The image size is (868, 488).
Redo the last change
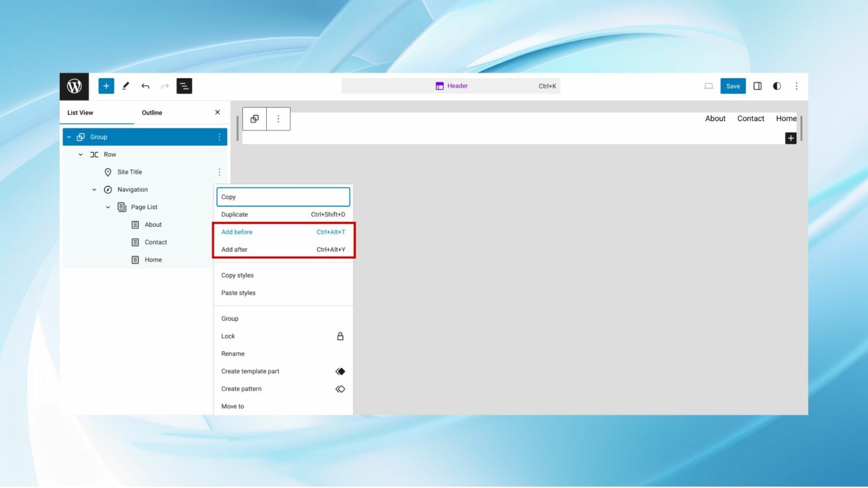tap(164, 86)
